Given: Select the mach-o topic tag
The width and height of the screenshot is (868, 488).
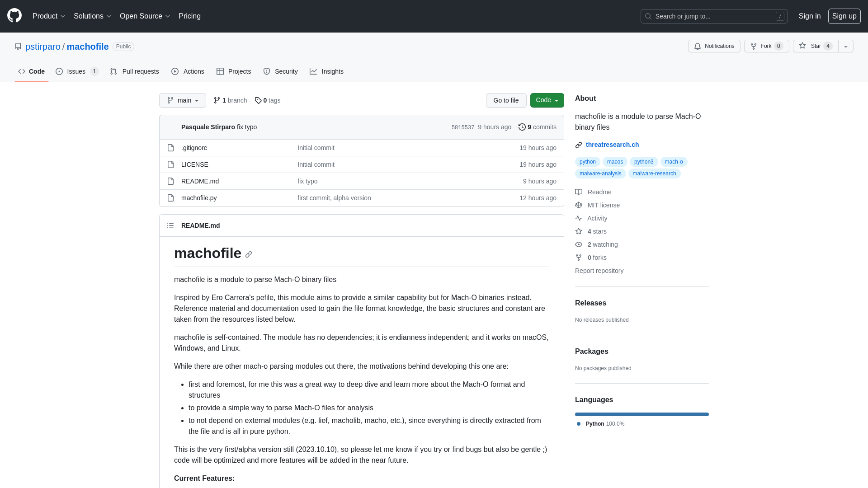Looking at the screenshot, I should [674, 162].
